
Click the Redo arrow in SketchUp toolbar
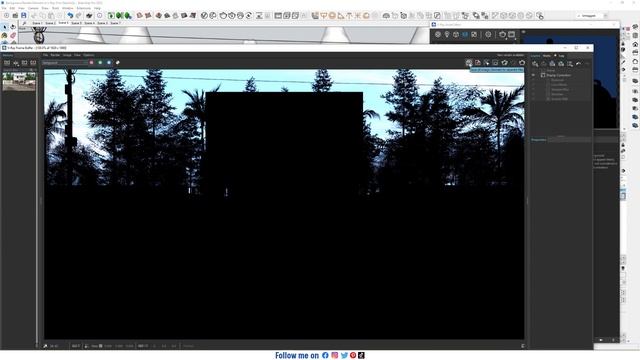pos(79,16)
